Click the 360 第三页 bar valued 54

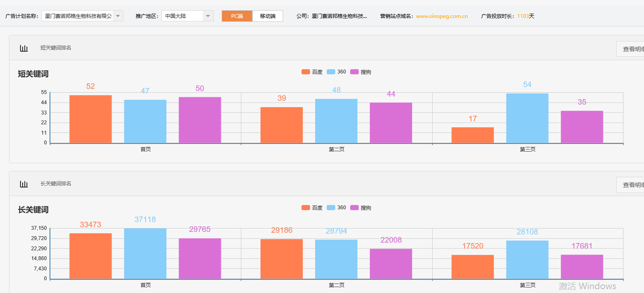(x=527, y=118)
